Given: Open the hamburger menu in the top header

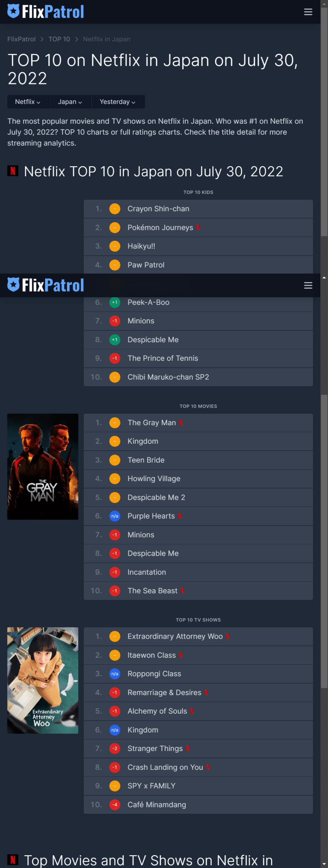Looking at the screenshot, I should [x=308, y=12].
